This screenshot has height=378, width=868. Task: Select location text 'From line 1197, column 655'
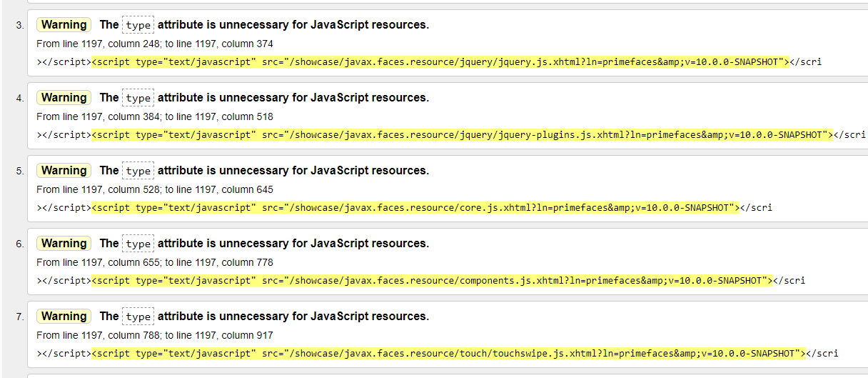pos(99,262)
